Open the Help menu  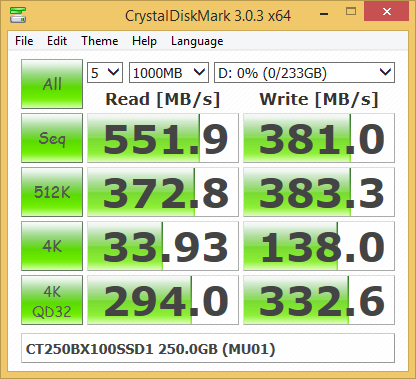144,41
